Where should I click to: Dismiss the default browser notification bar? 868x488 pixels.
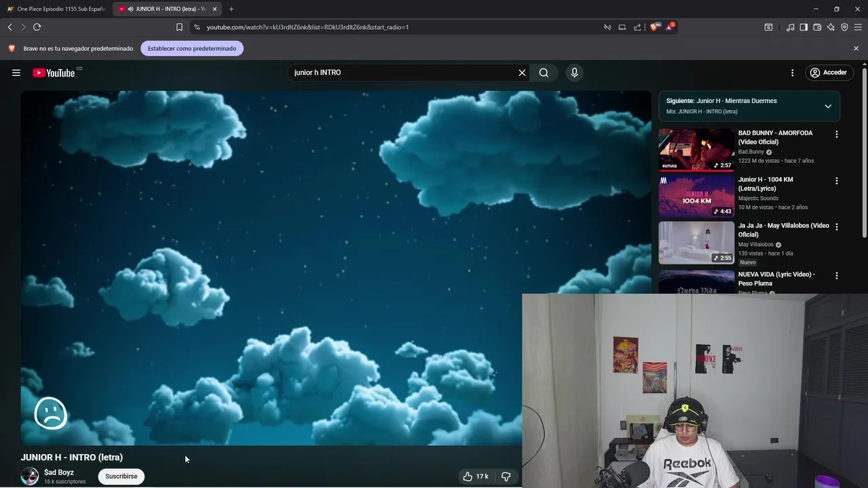pyautogui.click(x=856, y=48)
